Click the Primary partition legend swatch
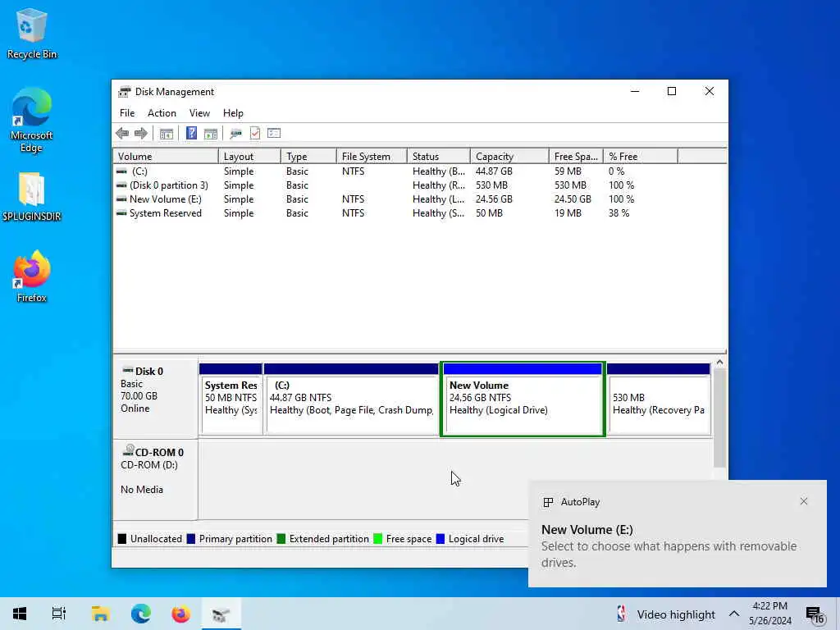This screenshot has width=840, height=630. pos(190,539)
